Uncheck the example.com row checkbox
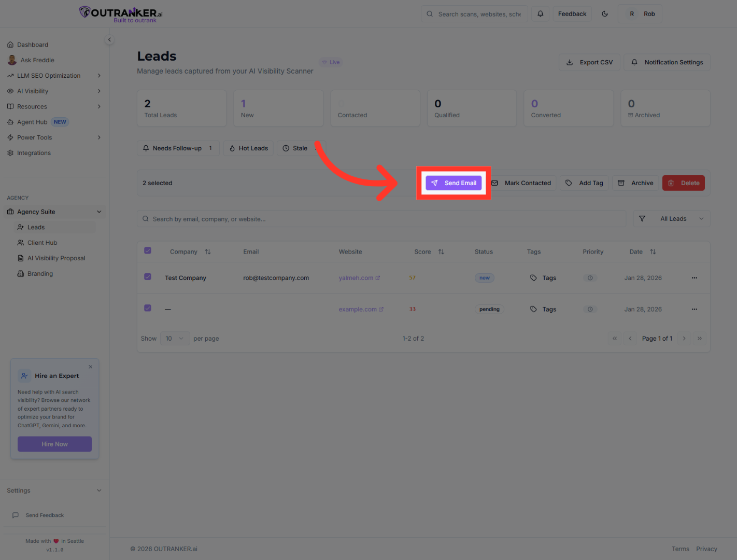 [x=148, y=308]
